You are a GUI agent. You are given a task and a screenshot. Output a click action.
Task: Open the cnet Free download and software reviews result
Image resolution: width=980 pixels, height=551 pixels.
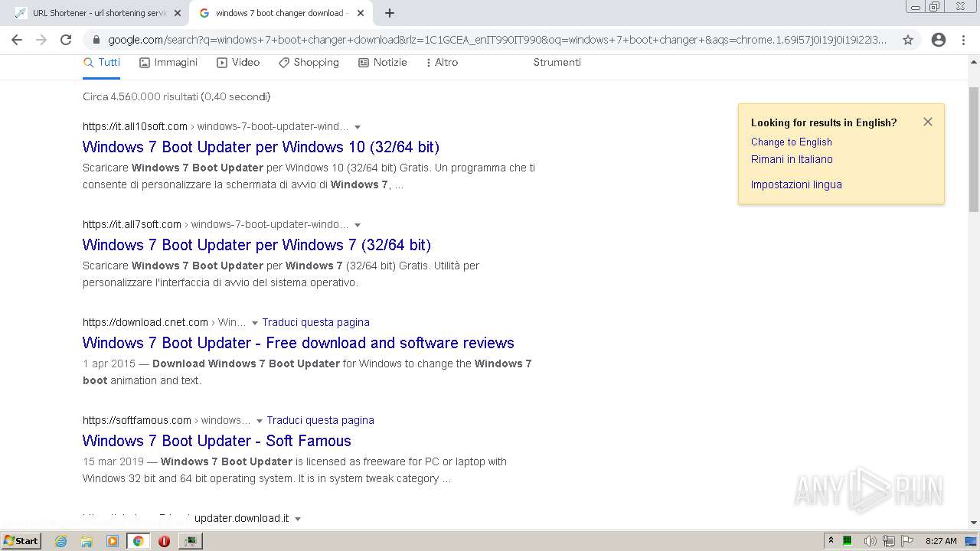[x=299, y=343]
